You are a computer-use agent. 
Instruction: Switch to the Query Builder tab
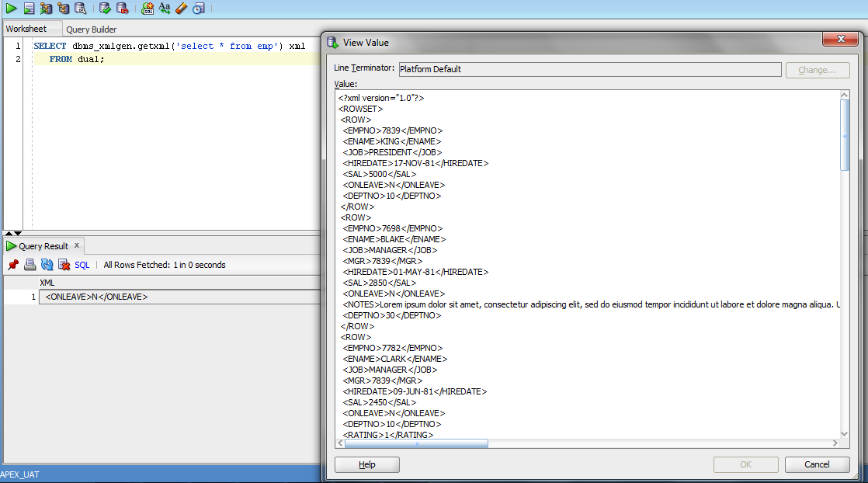point(91,29)
